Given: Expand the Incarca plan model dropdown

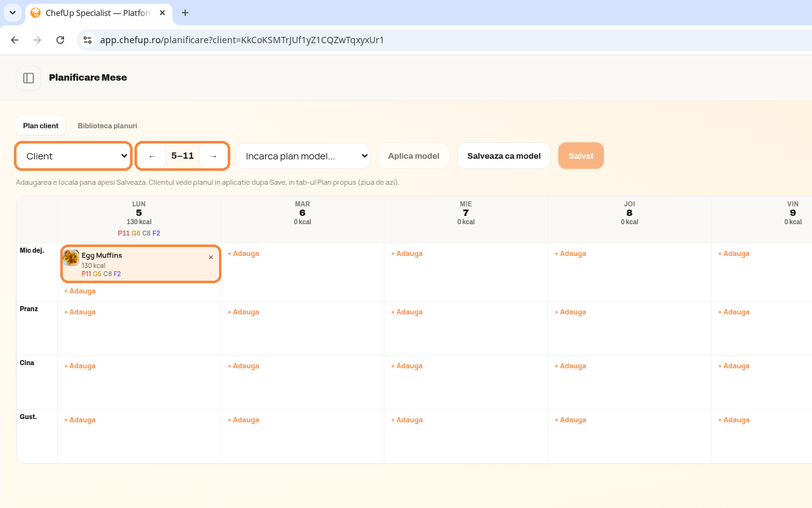Looking at the screenshot, I should coord(303,156).
